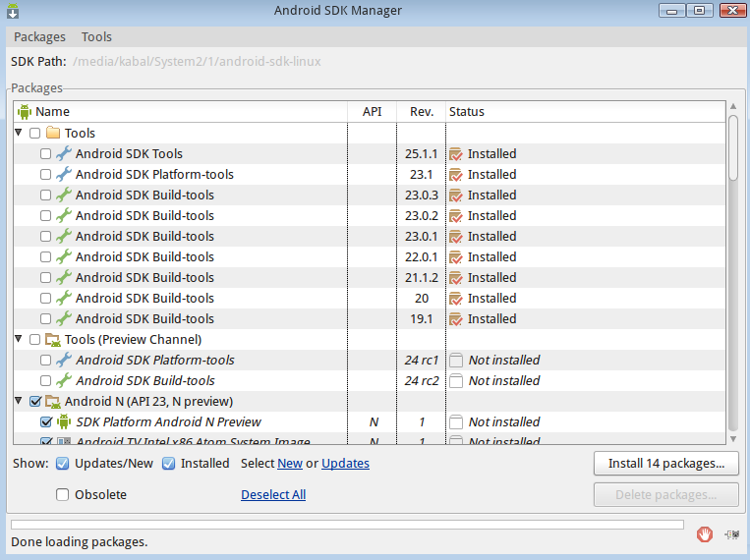The height and width of the screenshot is (560, 750).
Task: Toggle the Updates/New checkbox
Action: [x=63, y=463]
